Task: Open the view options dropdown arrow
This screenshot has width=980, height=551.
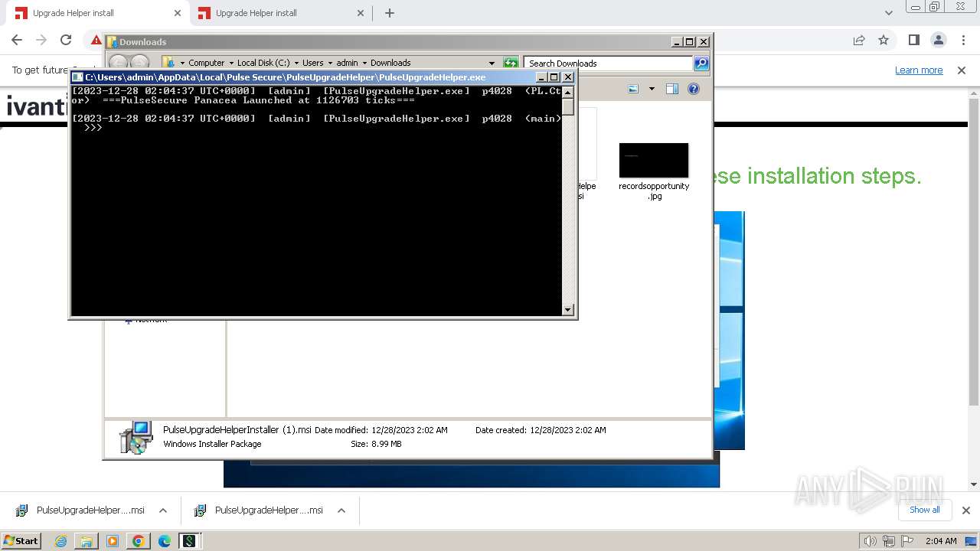Action: (x=652, y=89)
